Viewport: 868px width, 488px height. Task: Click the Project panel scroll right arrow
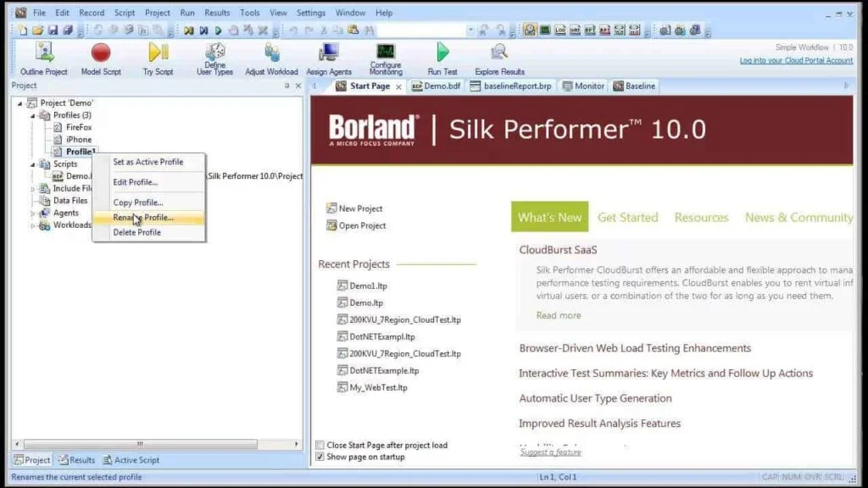coord(296,444)
